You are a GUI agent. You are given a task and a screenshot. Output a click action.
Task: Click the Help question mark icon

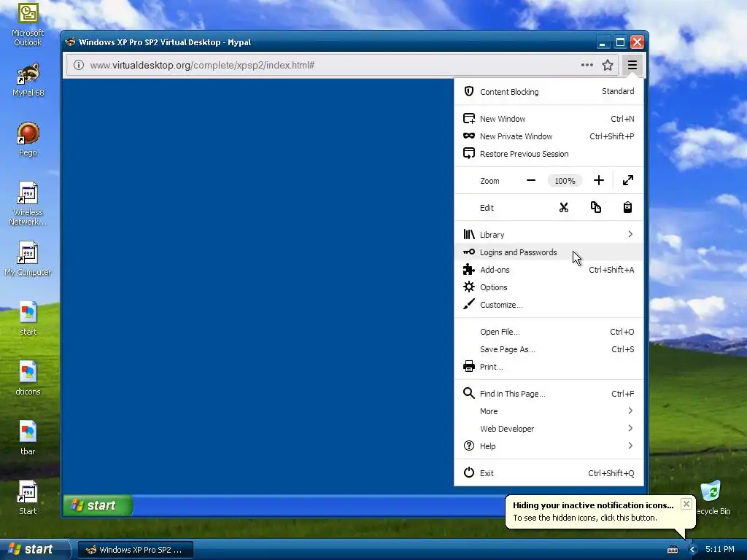pos(469,446)
